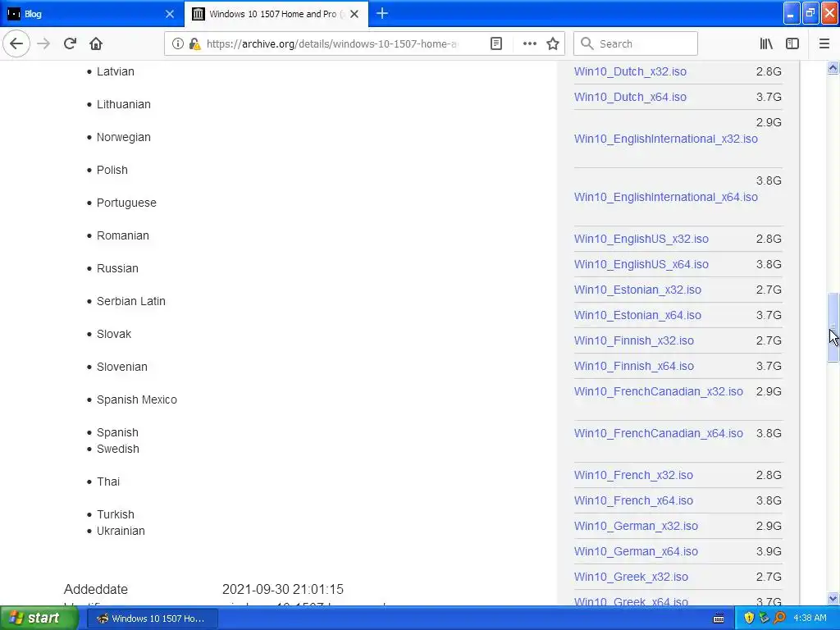Open the Firefox home page
This screenshot has height=630, width=840.
click(96, 43)
